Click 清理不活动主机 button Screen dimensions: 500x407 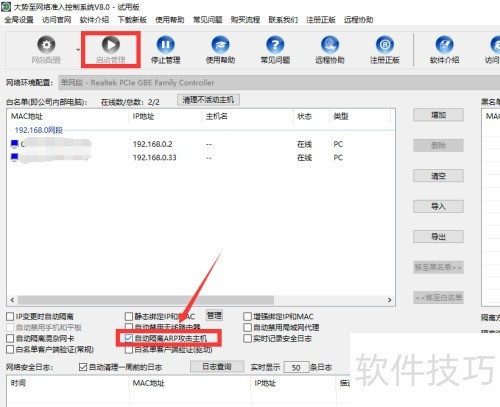pyautogui.click(x=208, y=100)
